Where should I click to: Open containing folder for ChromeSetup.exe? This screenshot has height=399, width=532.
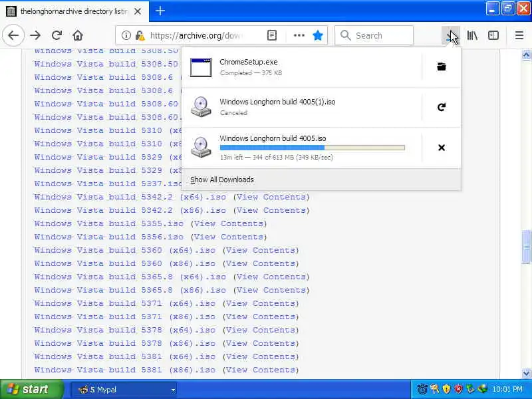tap(441, 66)
